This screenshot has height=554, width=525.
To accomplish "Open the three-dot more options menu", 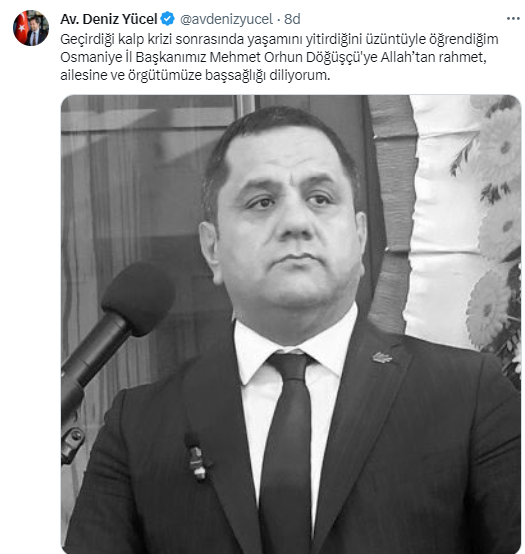I will click(513, 19).
